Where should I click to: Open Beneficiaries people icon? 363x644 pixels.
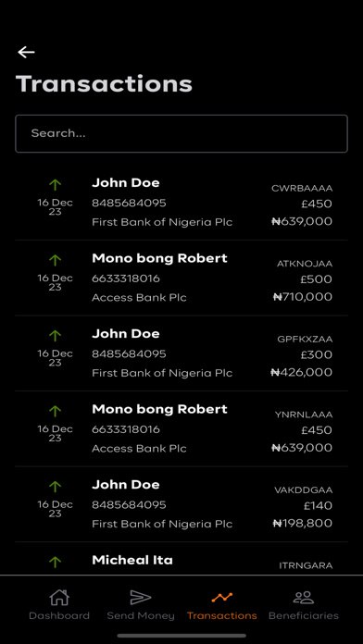point(304,597)
